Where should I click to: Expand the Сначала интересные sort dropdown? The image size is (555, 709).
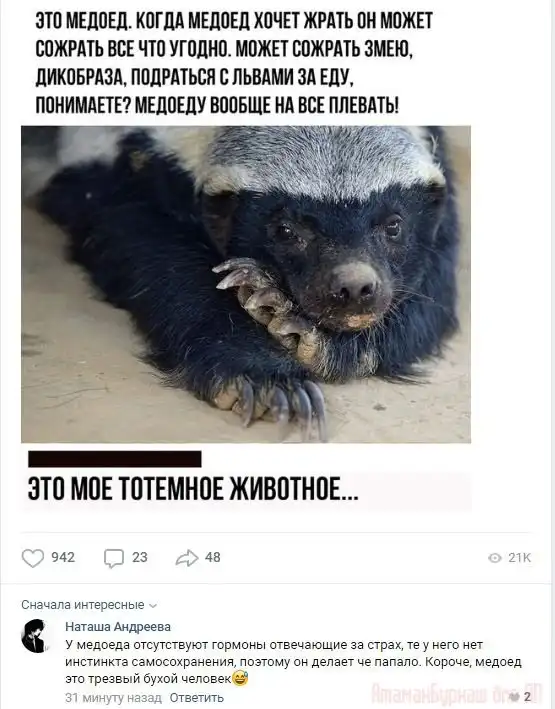point(89,605)
